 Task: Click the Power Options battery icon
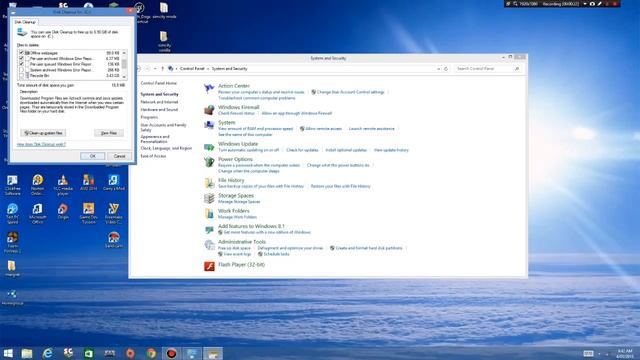209,162
